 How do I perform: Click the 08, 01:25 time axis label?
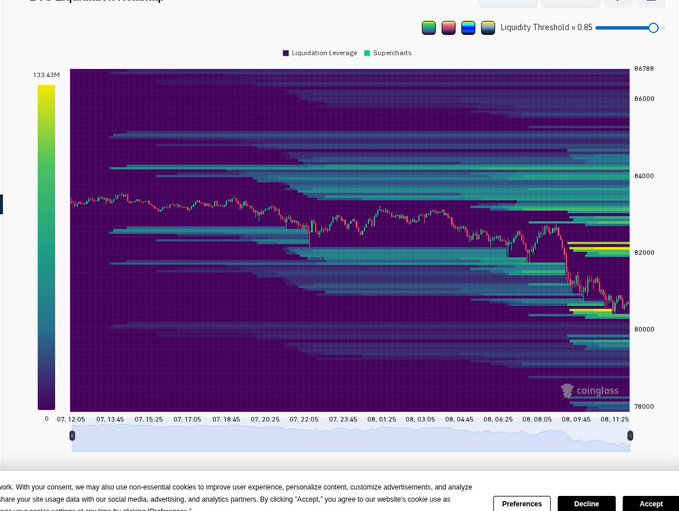pos(382,419)
